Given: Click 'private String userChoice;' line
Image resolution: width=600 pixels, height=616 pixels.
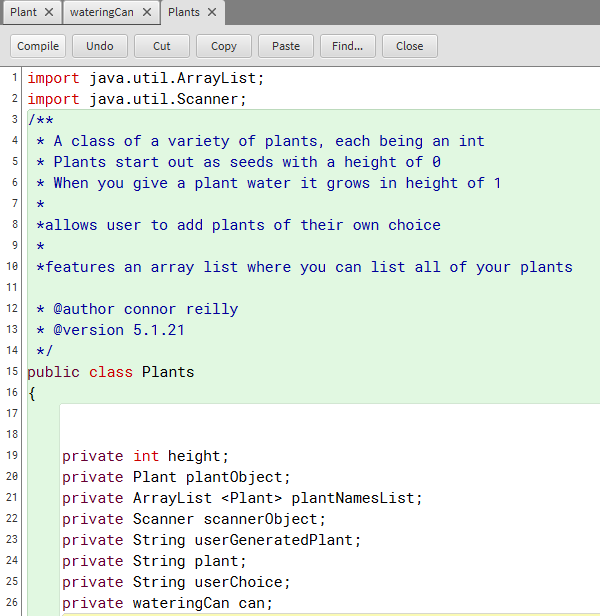Looking at the screenshot, I should click(x=176, y=582).
